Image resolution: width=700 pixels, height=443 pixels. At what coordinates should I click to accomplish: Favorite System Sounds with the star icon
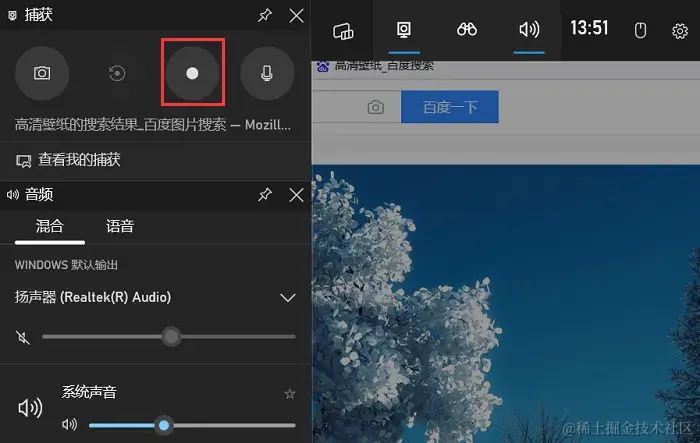pos(290,393)
